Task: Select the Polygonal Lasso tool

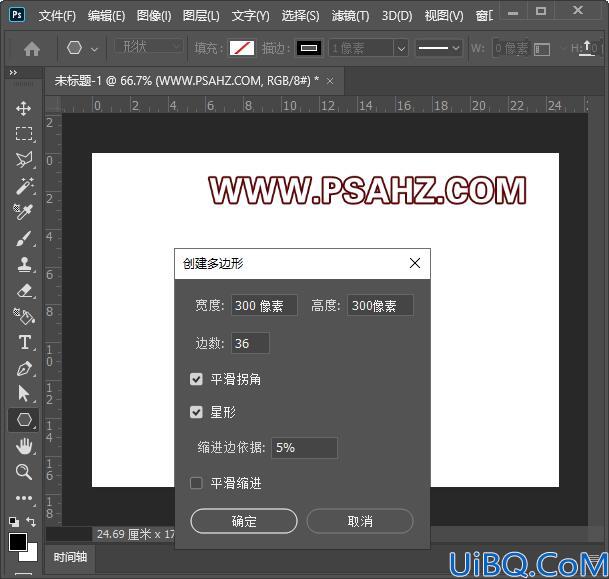Action: (24, 160)
